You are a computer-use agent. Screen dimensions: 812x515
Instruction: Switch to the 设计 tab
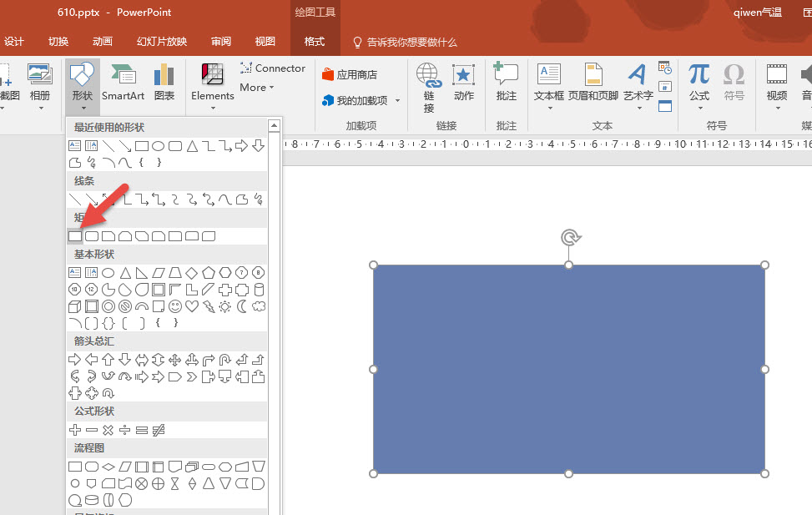[x=14, y=42]
